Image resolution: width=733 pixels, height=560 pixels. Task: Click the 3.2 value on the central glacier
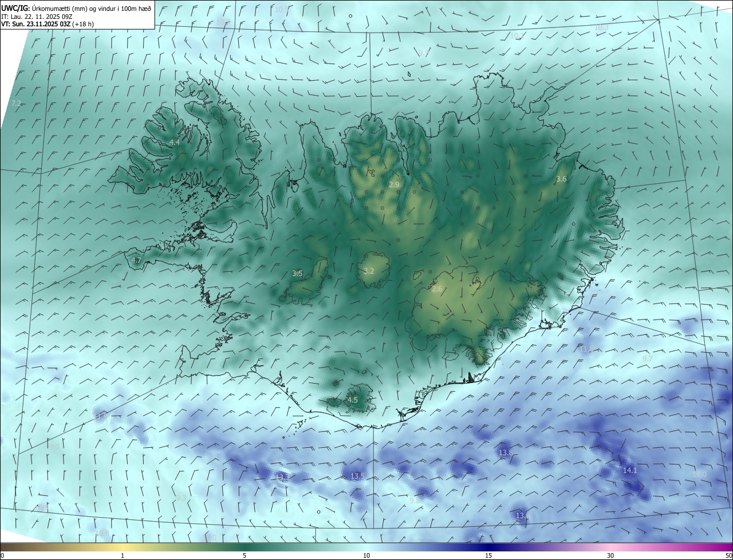(x=369, y=271)
